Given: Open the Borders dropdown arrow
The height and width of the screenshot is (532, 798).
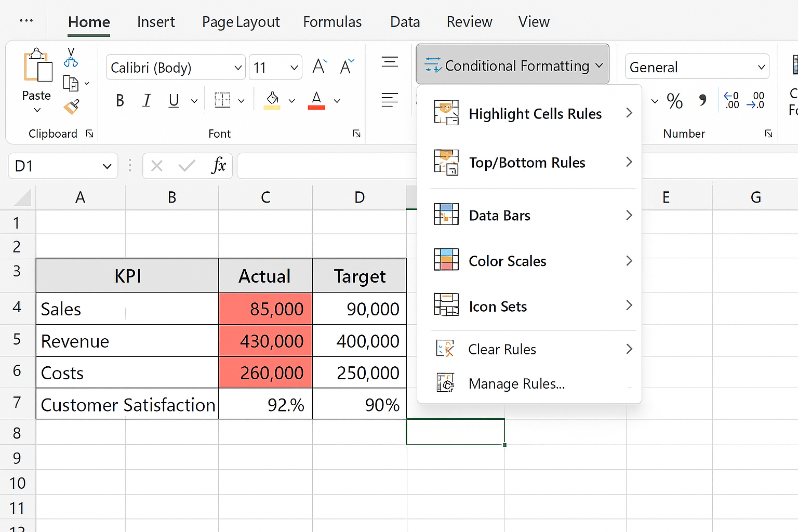Looking at the screenshot, I should (242, 101).
